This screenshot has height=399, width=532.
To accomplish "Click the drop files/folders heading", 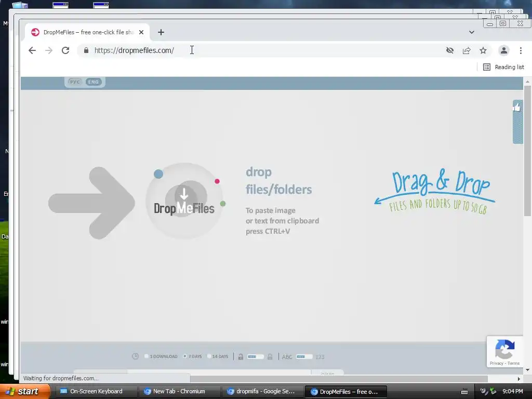I will click(x=278, y=181).
